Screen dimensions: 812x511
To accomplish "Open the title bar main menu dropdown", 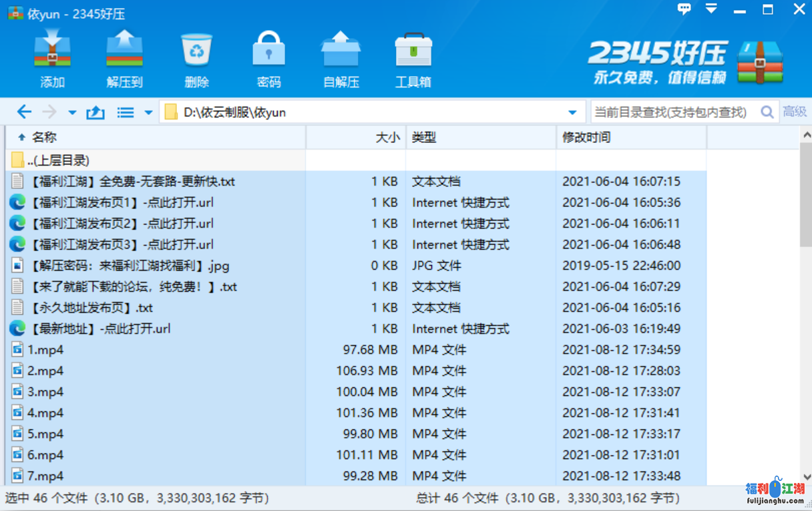I will pos(711,9).
